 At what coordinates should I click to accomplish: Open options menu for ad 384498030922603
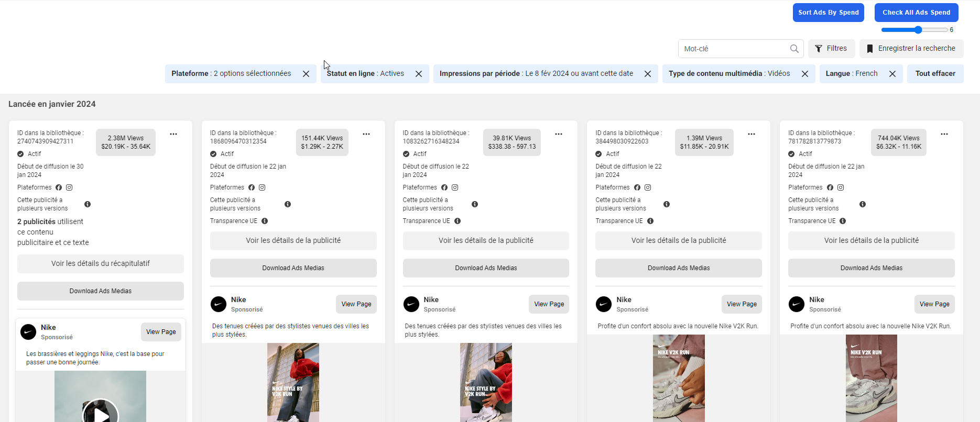(x=752, y=134)
